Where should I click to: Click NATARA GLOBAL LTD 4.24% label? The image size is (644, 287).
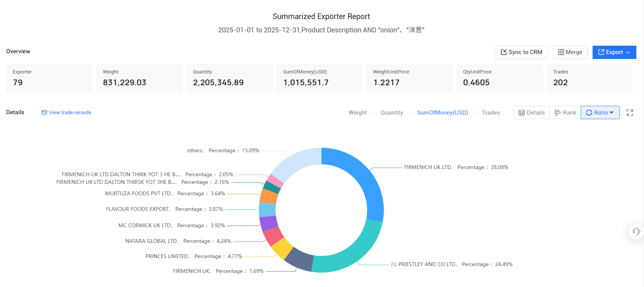[x=178, y=241]
